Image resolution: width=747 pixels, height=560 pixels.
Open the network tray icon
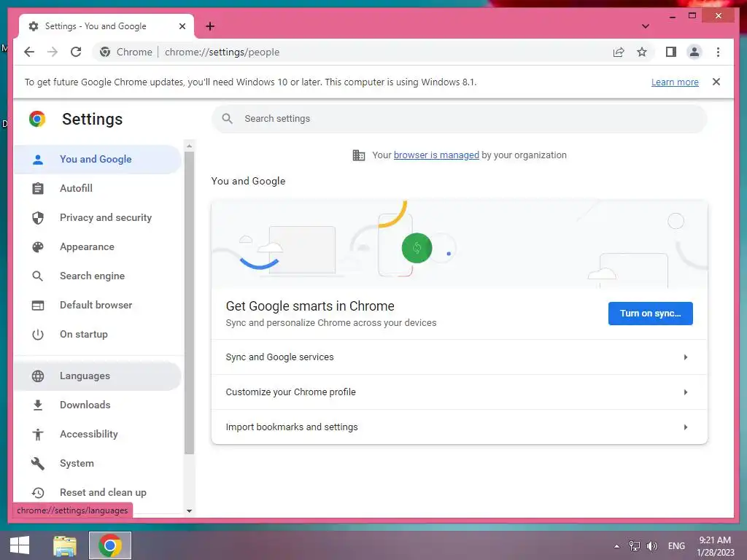(x=634, y=546)
